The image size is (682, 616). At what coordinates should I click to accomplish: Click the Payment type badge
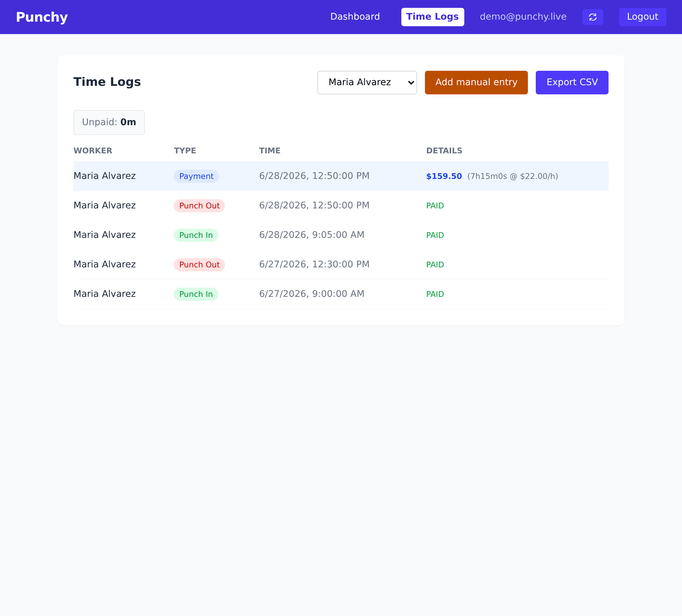(196, 176)
